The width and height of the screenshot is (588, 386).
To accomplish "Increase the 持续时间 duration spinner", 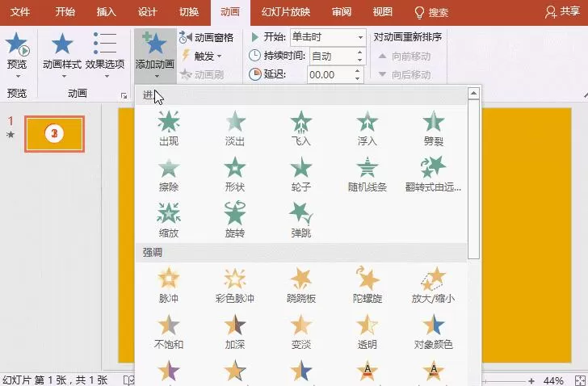I will pos(359,52).
